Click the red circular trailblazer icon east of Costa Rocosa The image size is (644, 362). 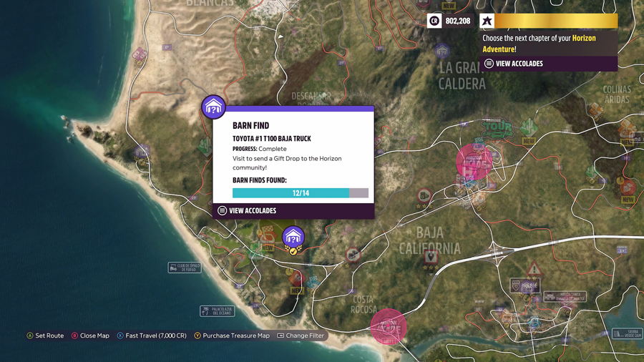click(x=353, y=255)
